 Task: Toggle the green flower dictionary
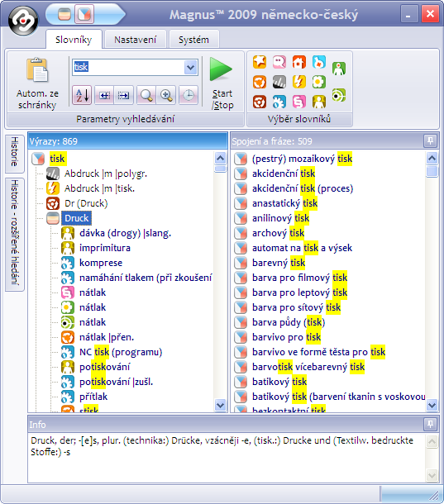[x=319, y=82]
